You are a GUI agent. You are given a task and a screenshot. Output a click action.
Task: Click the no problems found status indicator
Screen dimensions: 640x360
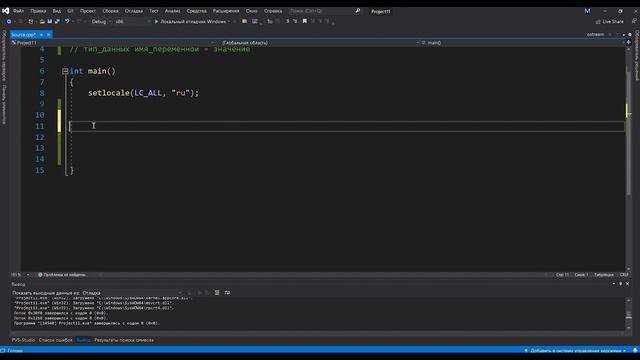point(62,275)
